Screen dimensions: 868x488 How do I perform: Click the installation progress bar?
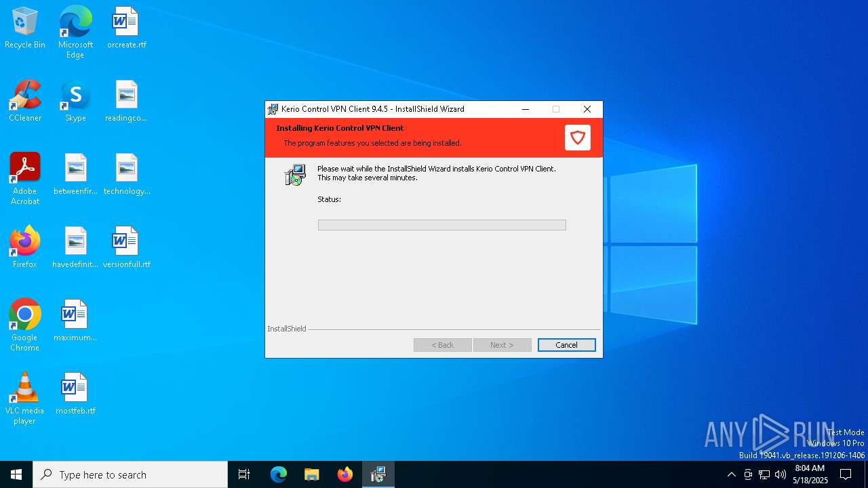point(442,225)
